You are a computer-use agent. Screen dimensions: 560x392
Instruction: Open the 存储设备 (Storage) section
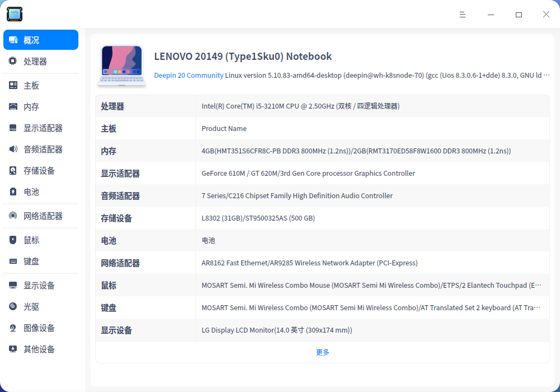pos(31,170)
